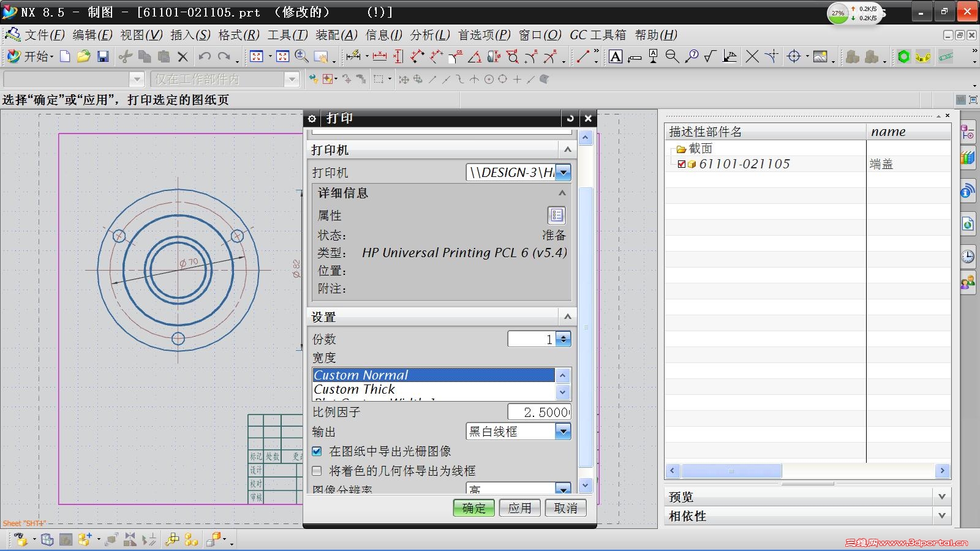Uncheck 在图纸中导出光栅图像 checkbox

317,451
